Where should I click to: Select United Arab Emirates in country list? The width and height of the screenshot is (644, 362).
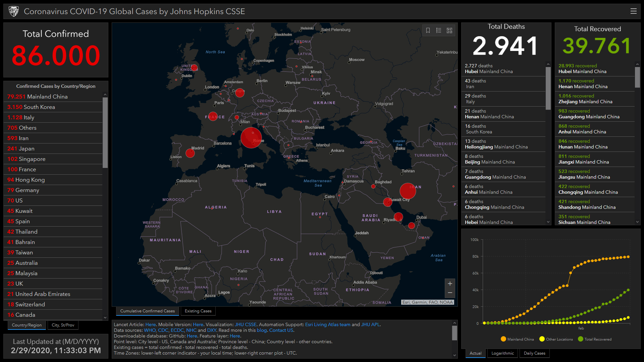click(x=53, y=294)
